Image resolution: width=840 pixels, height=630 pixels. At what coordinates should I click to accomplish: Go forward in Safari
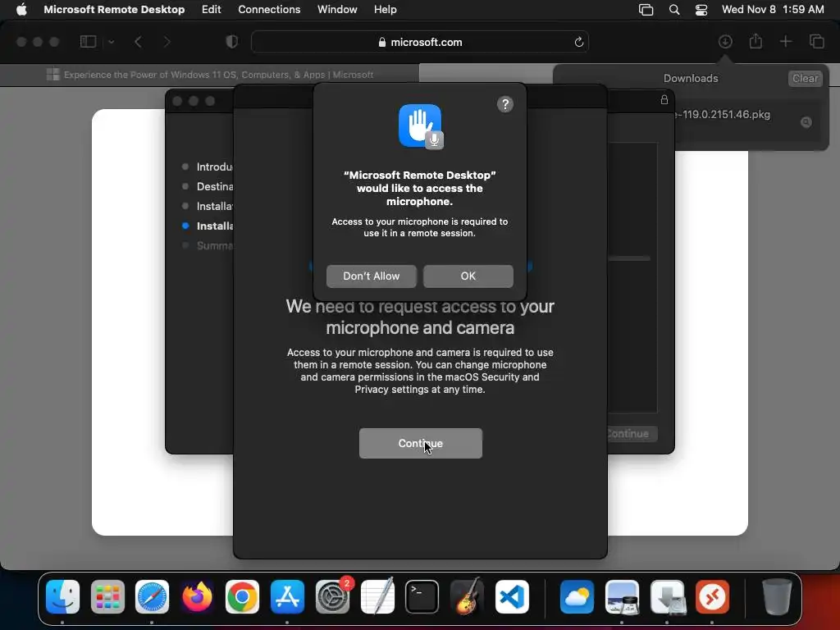tap(167, 42)
